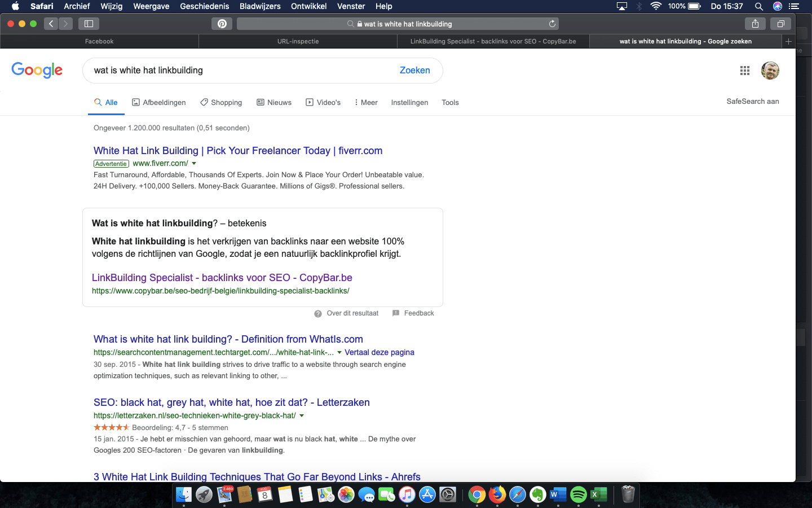The width and height of the screenshot is (812, 508).
Task: Click the Over dit resultaat question icon
Action: [x=318, y=313]
